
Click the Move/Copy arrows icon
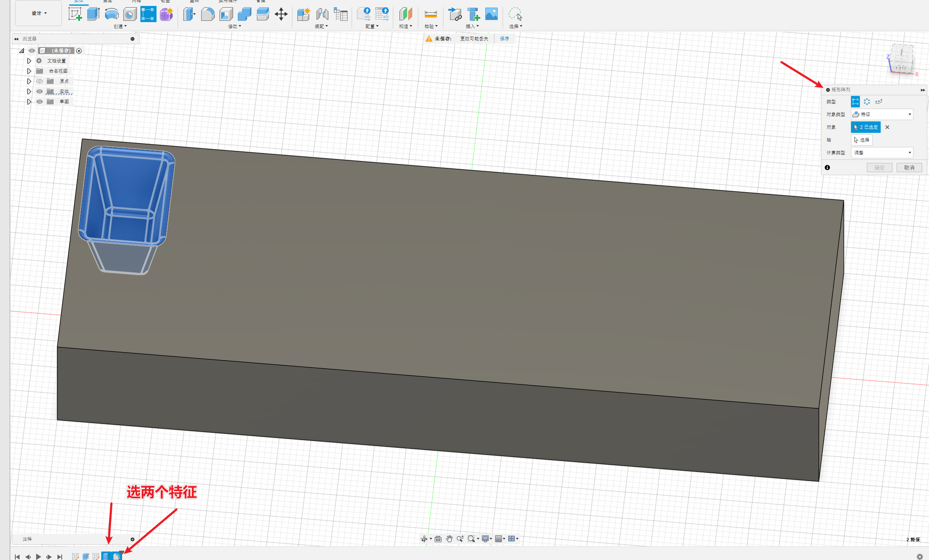[x=281, y=14]
